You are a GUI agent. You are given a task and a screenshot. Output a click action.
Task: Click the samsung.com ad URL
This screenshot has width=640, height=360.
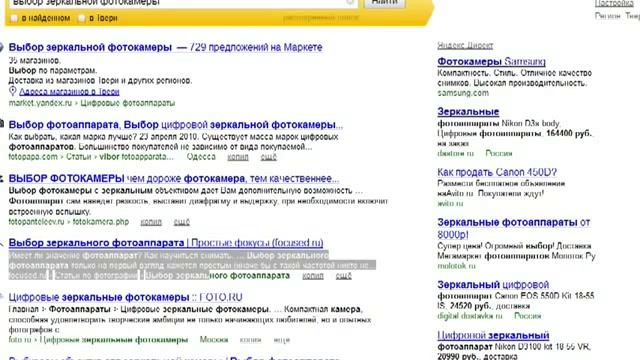pos(463,93)
